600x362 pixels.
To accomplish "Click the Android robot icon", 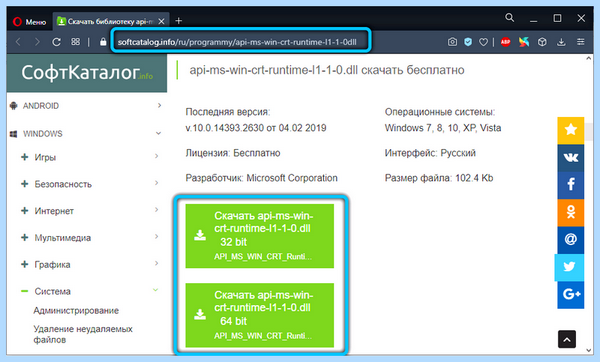I will pos(14,106).
